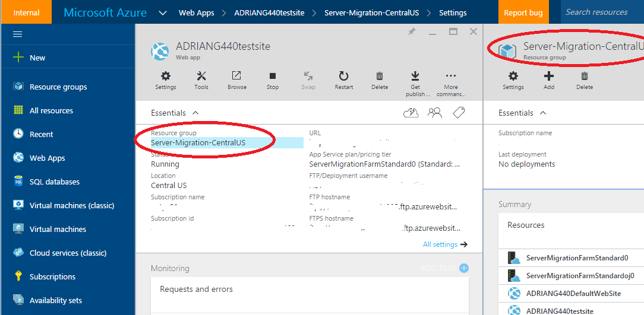Open Server-Migration-CentralUS resource group link
The height and width of the screenshot is (315, 644).
point(198,143)
